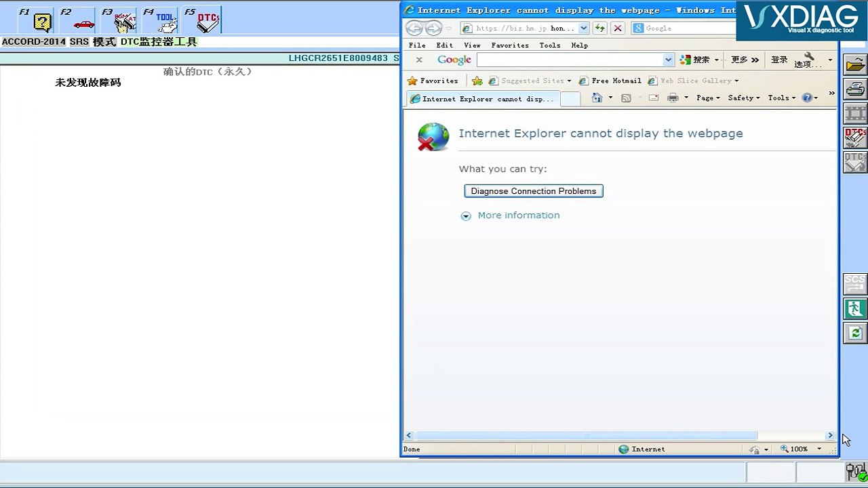Stop loading with the red X button

click(617, 28)
